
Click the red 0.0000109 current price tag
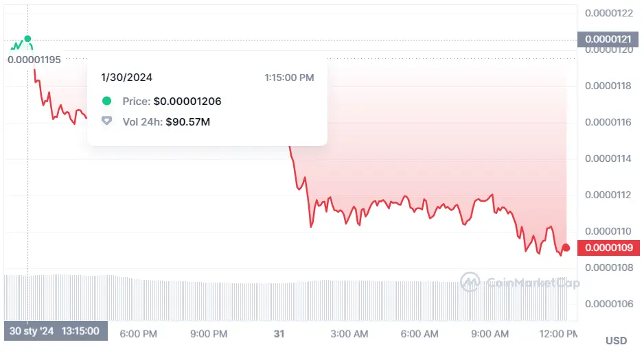[608, 248]
